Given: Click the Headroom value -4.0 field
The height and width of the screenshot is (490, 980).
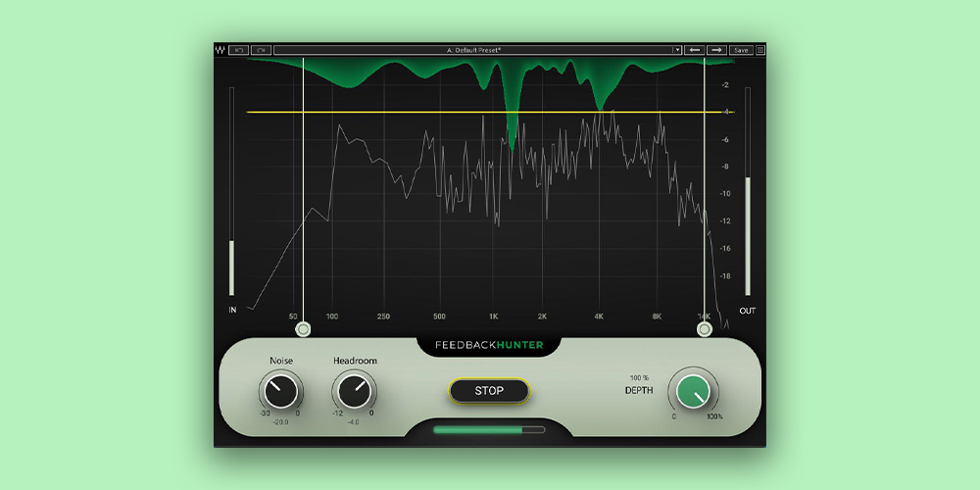Looking at the screenshot, I should (x=353, y=422).
